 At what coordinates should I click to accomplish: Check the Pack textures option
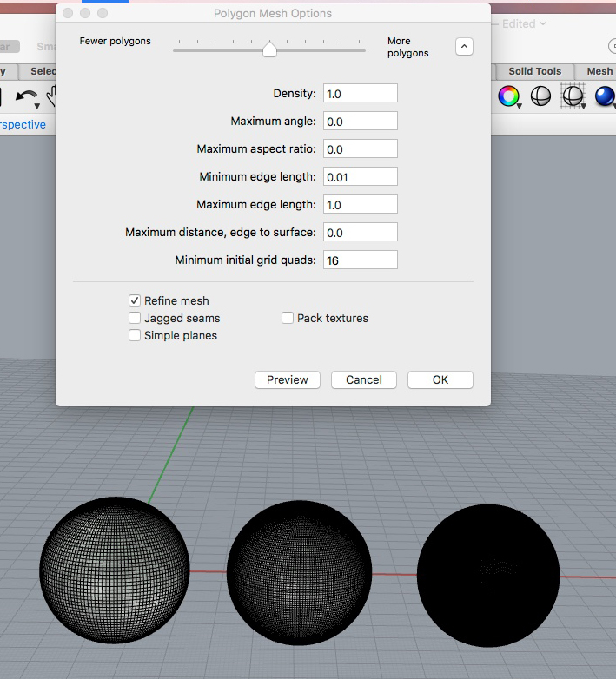click(x=288, y=319)
